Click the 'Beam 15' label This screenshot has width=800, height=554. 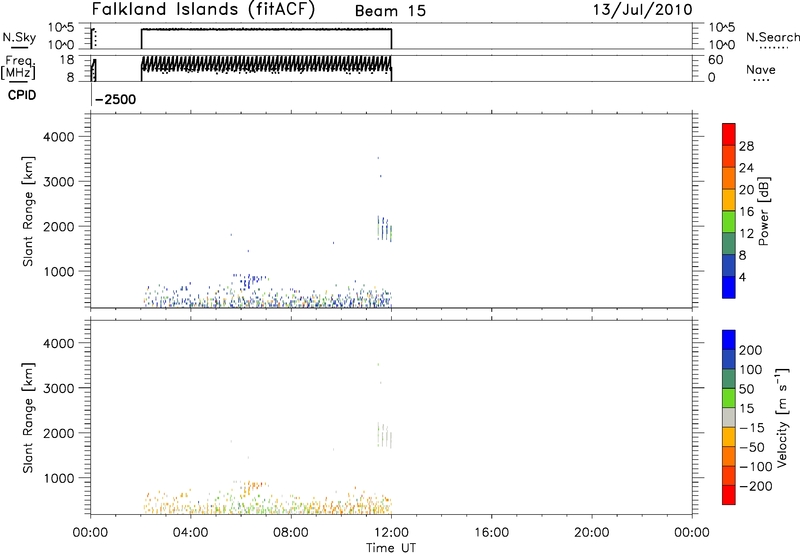(x=390, y=11)
